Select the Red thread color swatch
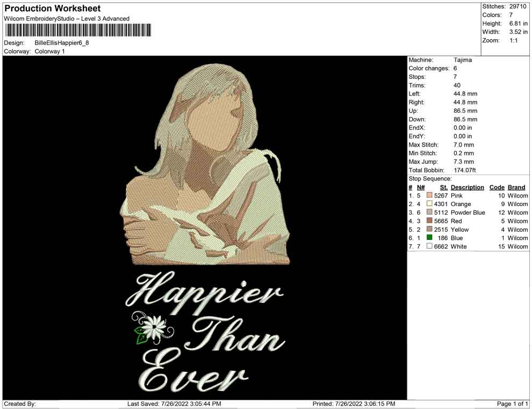Viewport: 532px width, 409px height. pyautogui.click(x=429, y=221)
